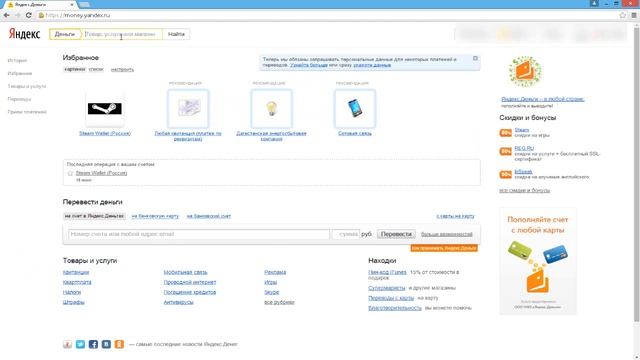This screenshot has width=640, height=360.
Task: Switch to the bank account transfer tab
Action: click(209, 216)
